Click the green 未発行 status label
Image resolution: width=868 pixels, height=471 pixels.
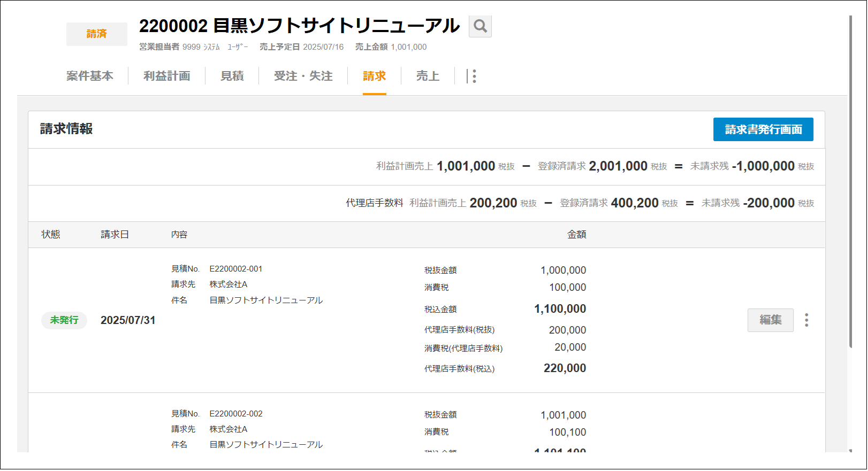point(64,320)
